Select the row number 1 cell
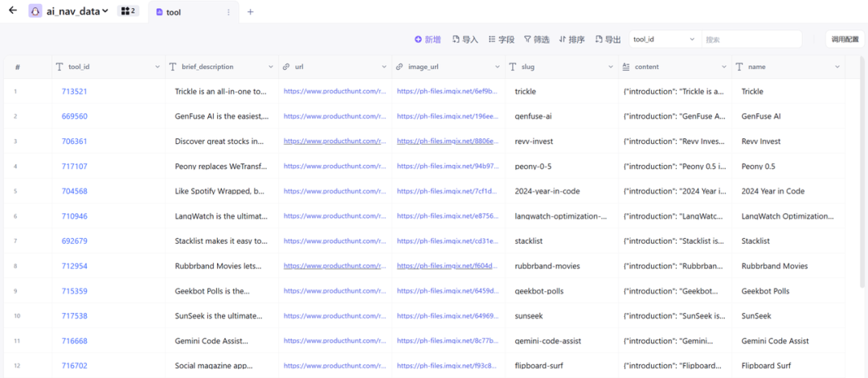The image size is (868, 378). click(x=28, y=92)
